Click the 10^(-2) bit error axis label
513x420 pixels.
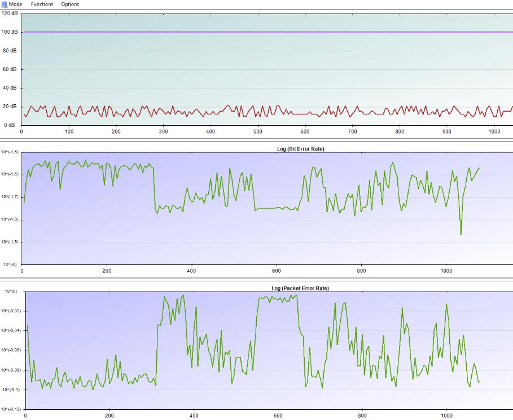pyautogui.click(x=10, y=264)
